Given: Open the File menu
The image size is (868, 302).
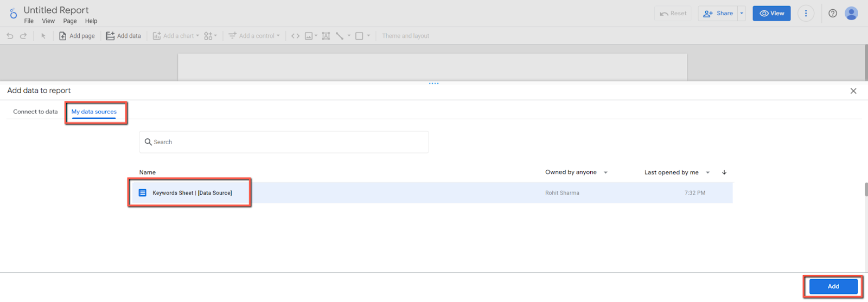Looking at the screenshot, I should coord(29,21).
